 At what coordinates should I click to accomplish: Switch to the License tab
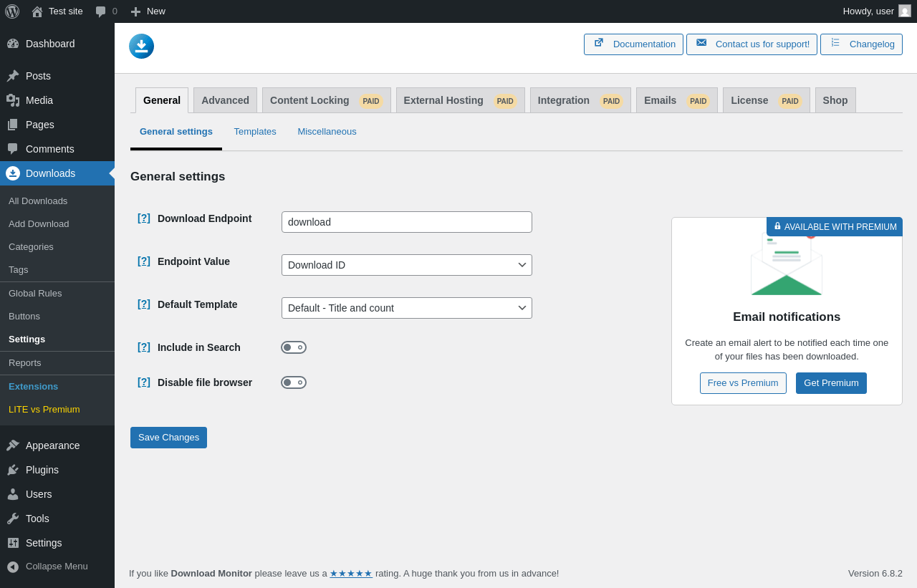pos(767,100)
